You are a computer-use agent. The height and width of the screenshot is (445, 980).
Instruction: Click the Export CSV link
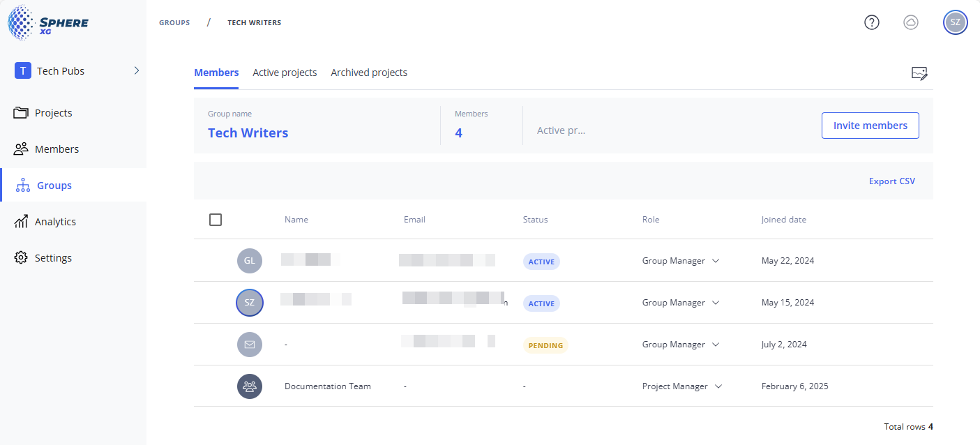891,181
